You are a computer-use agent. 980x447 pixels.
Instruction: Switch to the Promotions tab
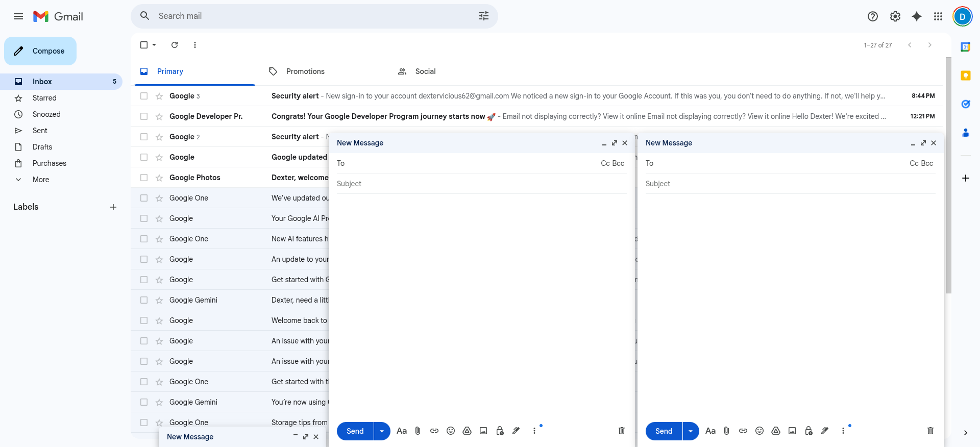coord(305,71)
